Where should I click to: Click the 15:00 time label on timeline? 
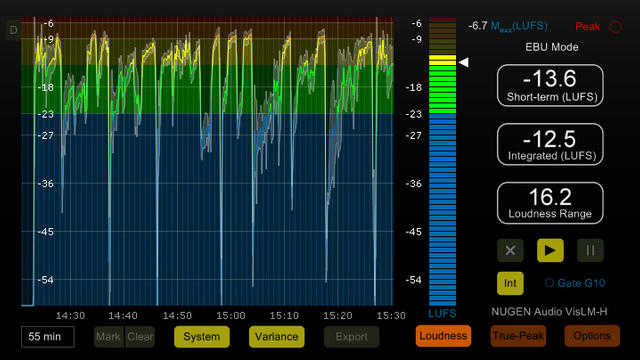[231, 316]
